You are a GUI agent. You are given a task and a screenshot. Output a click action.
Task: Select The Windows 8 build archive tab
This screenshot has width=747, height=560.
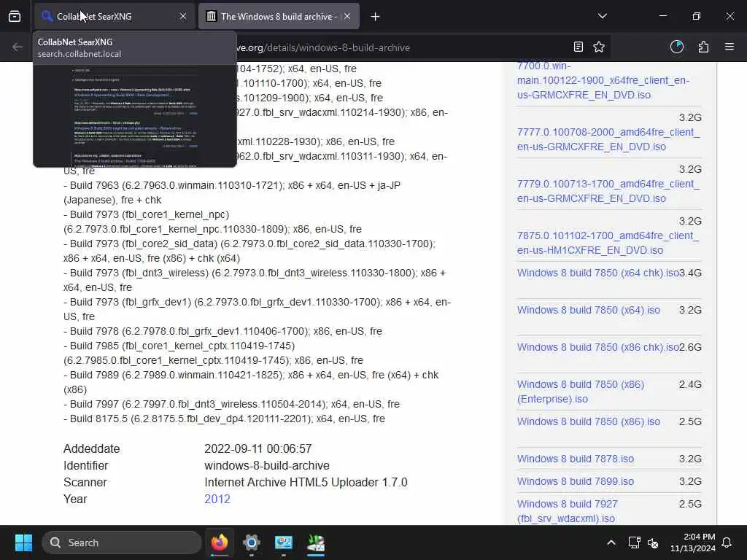[279, 16]
